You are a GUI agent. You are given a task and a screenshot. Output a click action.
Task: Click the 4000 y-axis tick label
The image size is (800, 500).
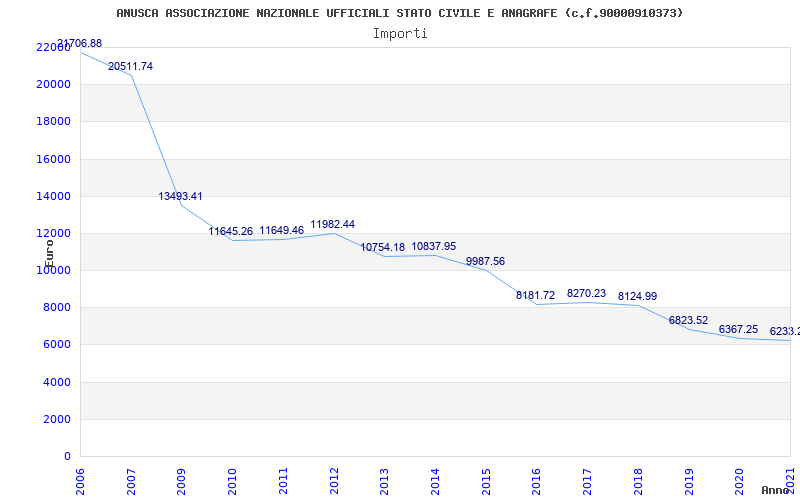55,382
